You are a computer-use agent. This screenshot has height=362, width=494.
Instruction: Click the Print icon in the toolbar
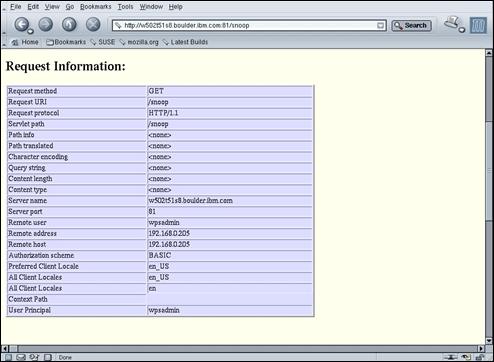pos(452,23)
